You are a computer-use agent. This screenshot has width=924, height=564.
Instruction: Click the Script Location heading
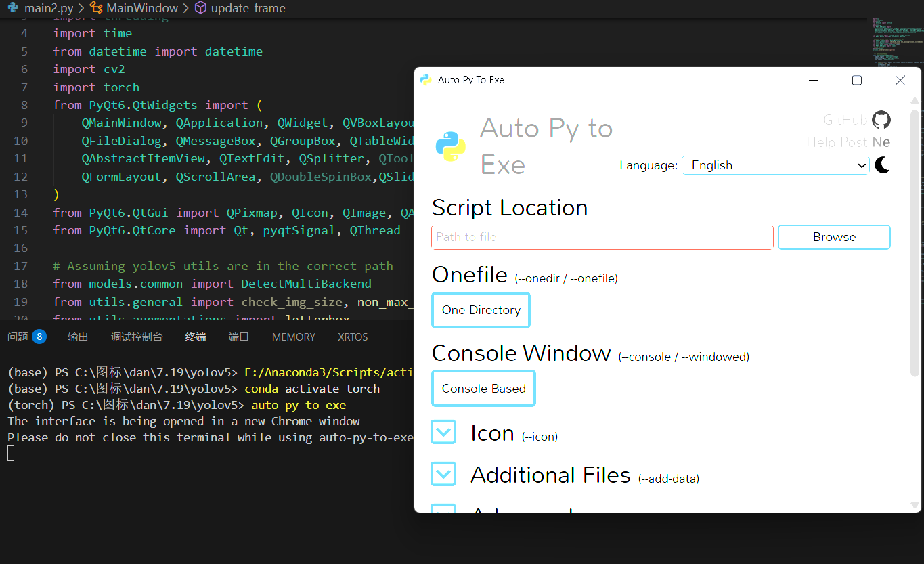click(x=510, y=208)
